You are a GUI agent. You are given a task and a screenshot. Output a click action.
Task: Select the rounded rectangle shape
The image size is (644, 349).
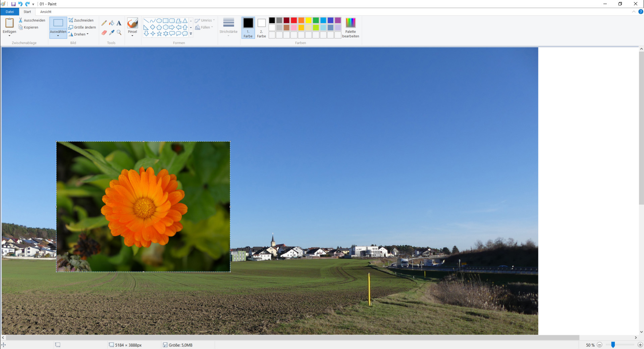(x=172, y=21)
